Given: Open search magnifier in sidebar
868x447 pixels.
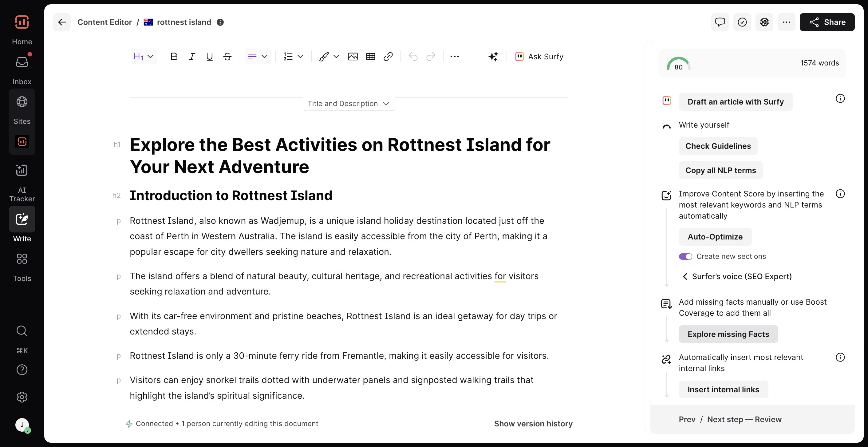Looking at the screenshot, I should click(x=22, y=331).
